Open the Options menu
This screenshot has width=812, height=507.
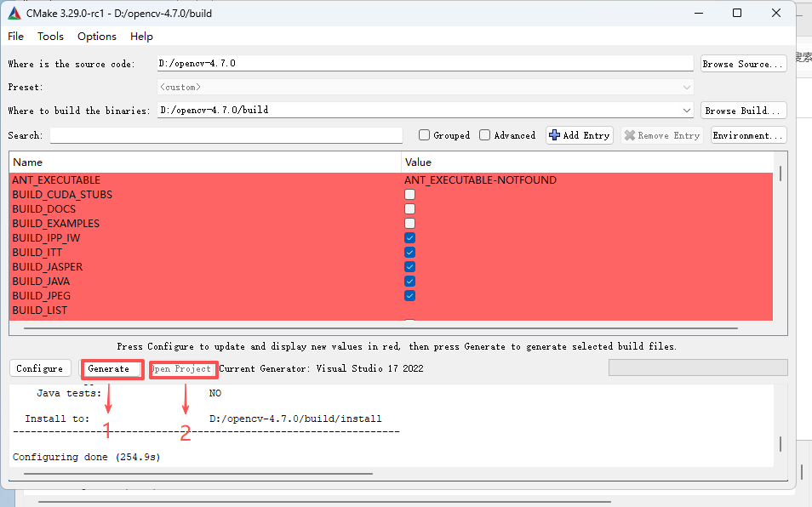[x=97, y=37]
